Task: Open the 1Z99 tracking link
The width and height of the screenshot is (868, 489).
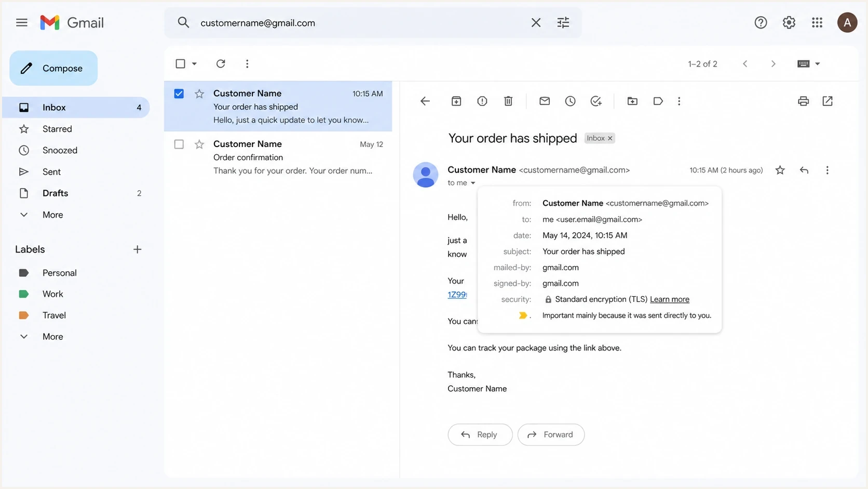Action: pos(457,295)
